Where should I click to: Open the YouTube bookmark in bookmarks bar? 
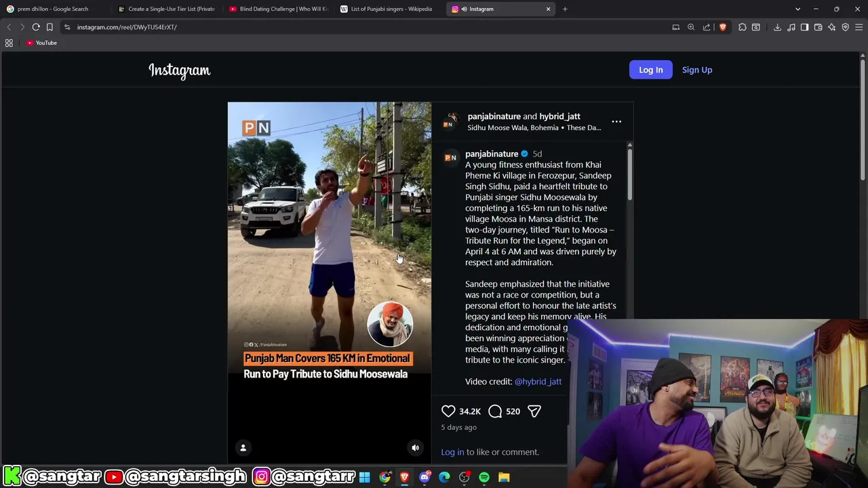pyautogui.click(x=41, y=43)
